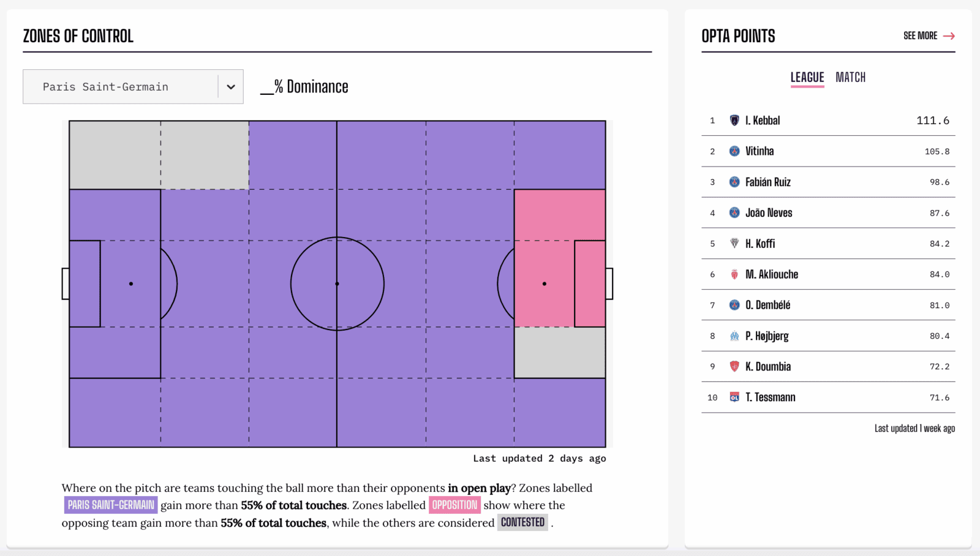Click the PSG crest beside Vitinha
Viewport: 980px width, 556px height.
coord(734,151)
